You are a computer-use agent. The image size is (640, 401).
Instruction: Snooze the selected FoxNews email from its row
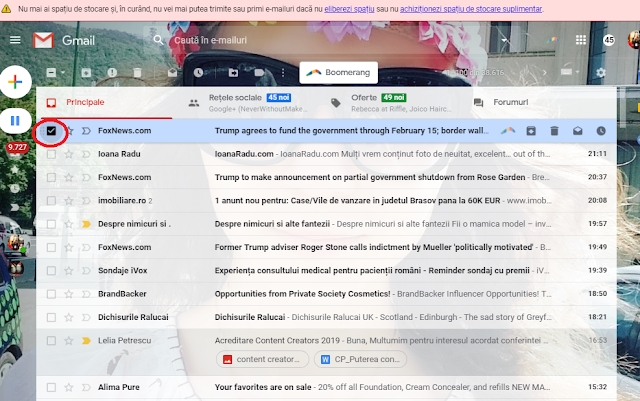pyautogui.click(x=601, y=131)
